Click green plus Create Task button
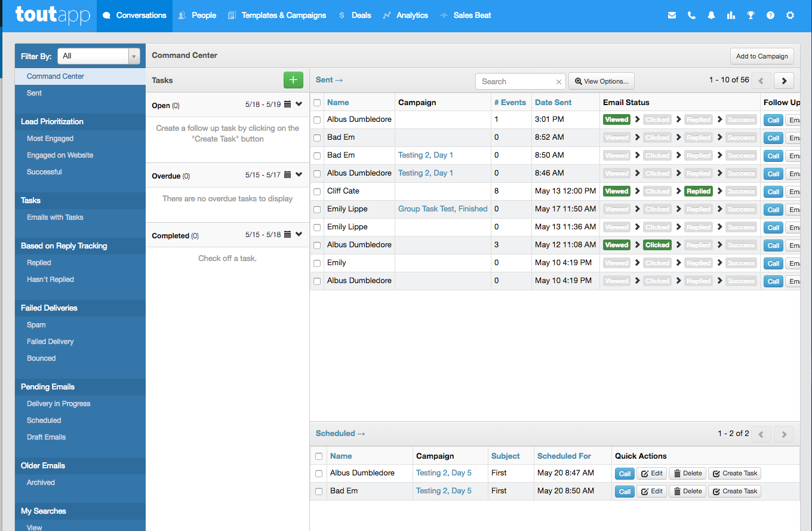812x531 pixels. coord(293,80)
